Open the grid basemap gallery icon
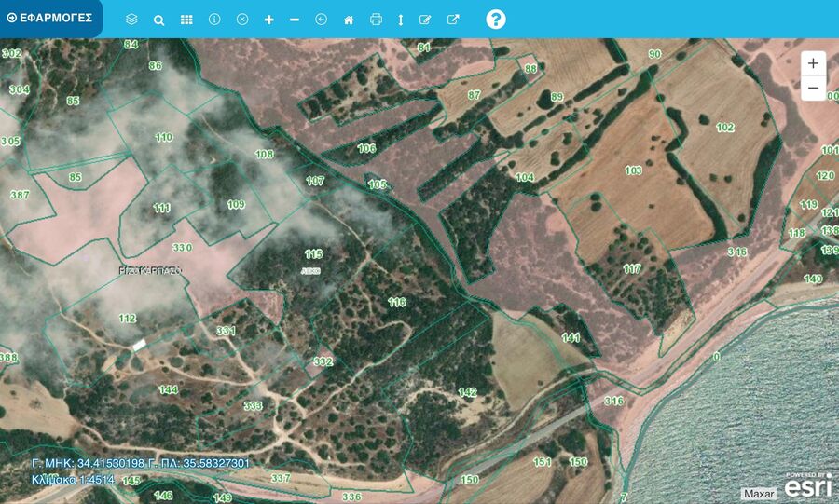The image size is (839, 504). (x=186, y=20)
